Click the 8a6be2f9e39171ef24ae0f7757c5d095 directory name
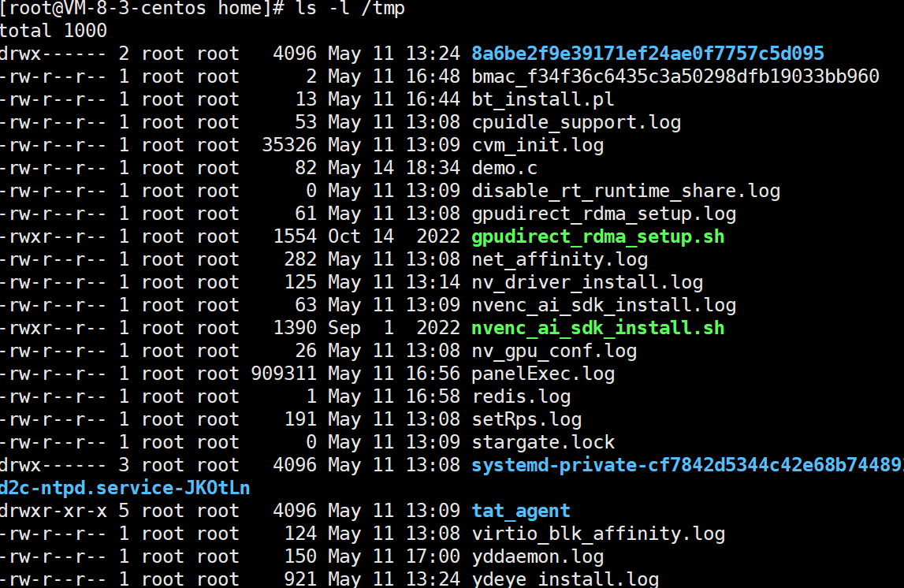 tap(647, 54)
